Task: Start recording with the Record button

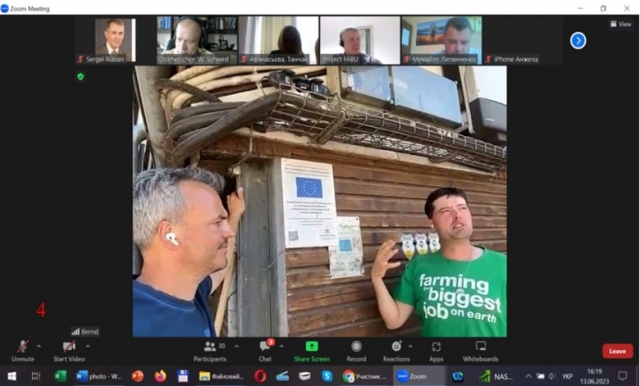Action: (356, 351)
